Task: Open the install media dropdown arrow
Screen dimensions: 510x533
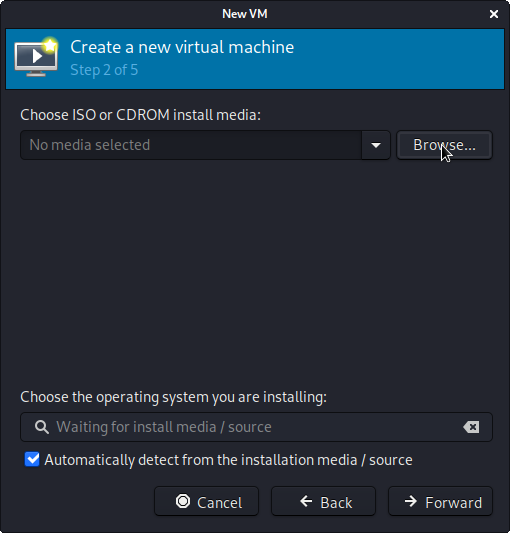Action: click(376, 145)
